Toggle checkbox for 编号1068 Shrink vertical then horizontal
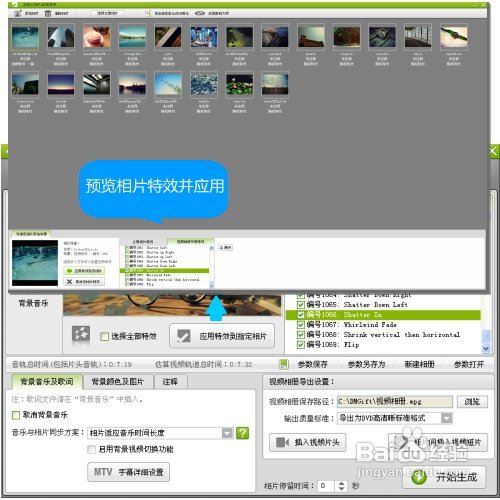Screen dimensions: 500x500 pyautogui.click(x=300, y=335)
